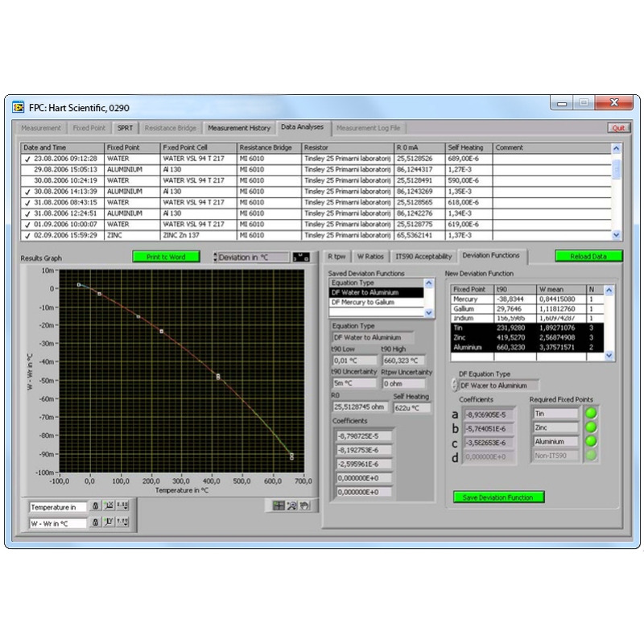Screen dimensions: 644x644
Task: Select the Data Analyses tab
Action: 303,127
